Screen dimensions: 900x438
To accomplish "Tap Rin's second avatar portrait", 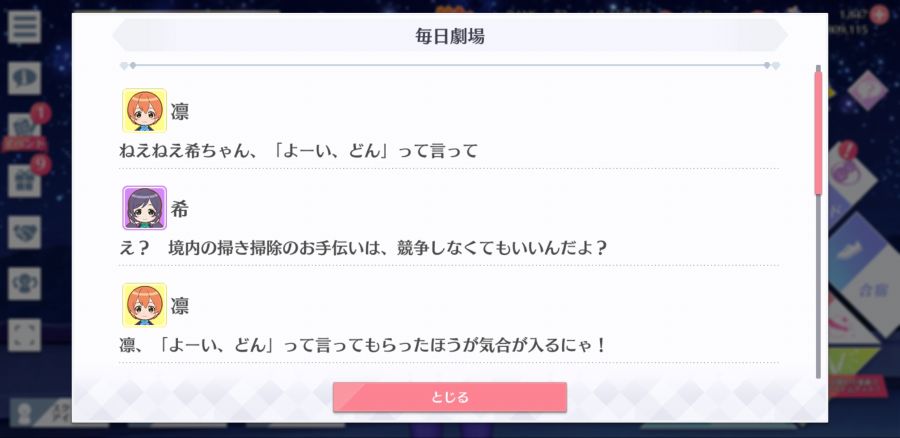I will coord(145,305).
